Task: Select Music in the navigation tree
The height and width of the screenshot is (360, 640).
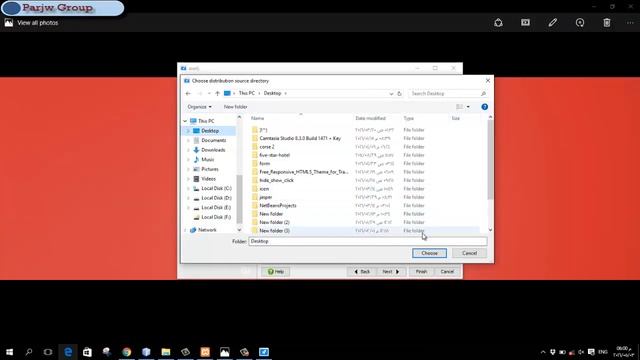Action: pyautogui.click(x=207, y=160)
